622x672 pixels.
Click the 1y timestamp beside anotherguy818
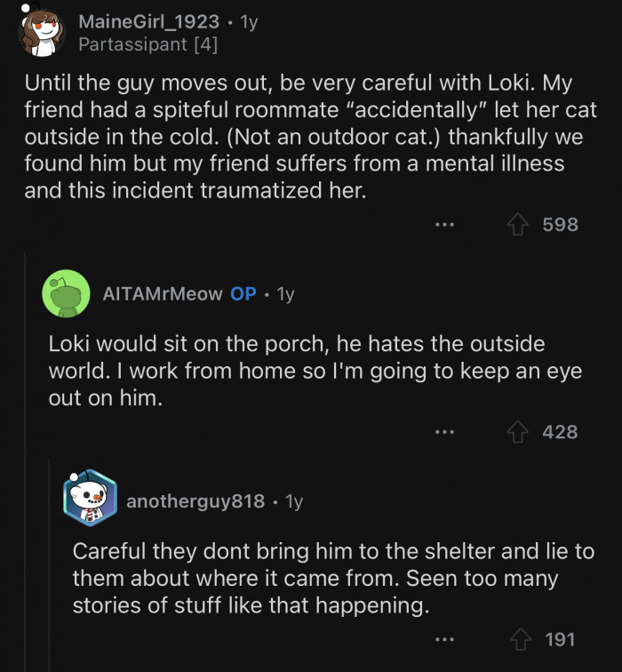(294, 501)
